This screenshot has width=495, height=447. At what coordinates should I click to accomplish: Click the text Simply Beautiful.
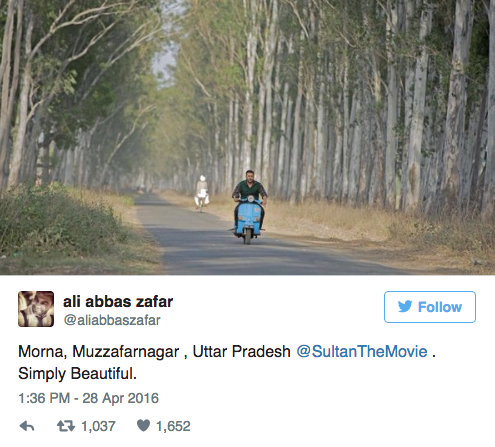coord(77,373)
